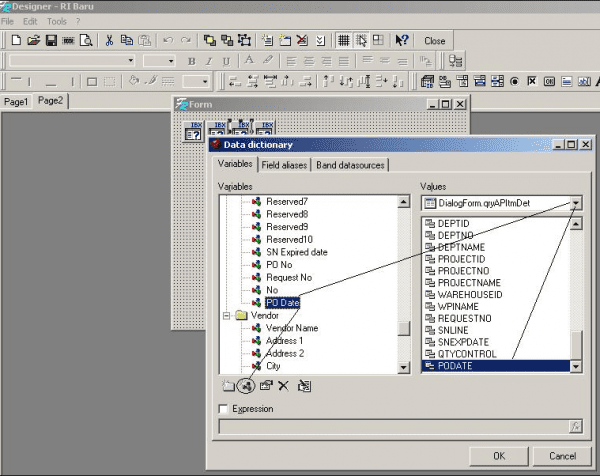Select SN Expired date variable
The width and height of the screenshot is (600, 476).
point(297,252)
